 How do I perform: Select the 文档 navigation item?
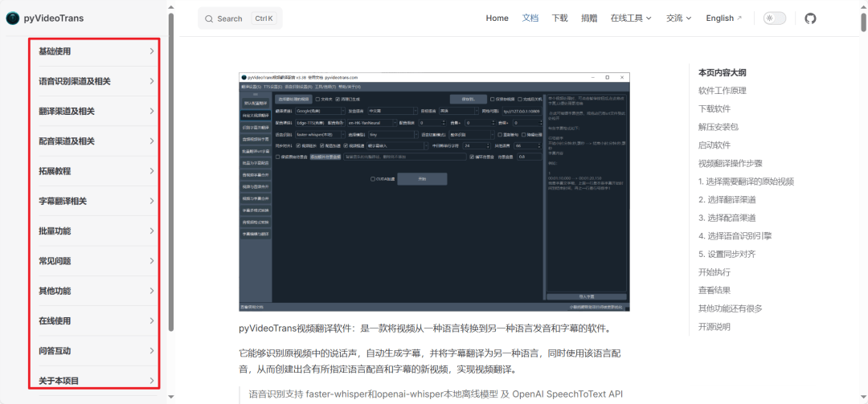pos(530,18)
